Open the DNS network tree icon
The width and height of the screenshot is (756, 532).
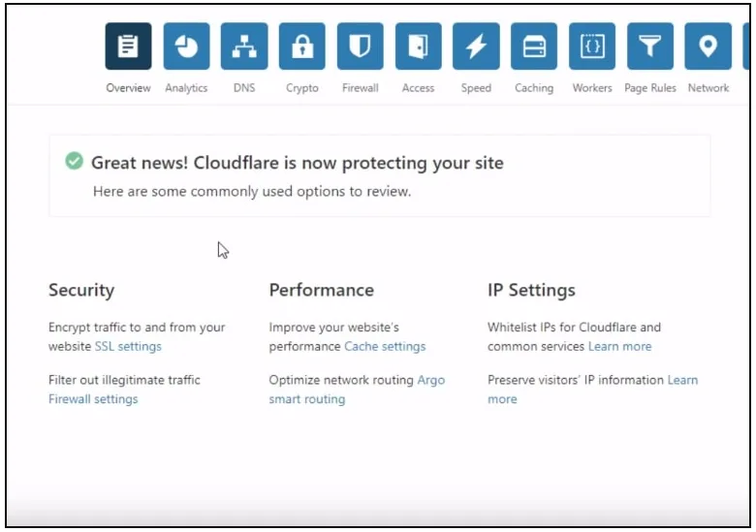point(244,47)
